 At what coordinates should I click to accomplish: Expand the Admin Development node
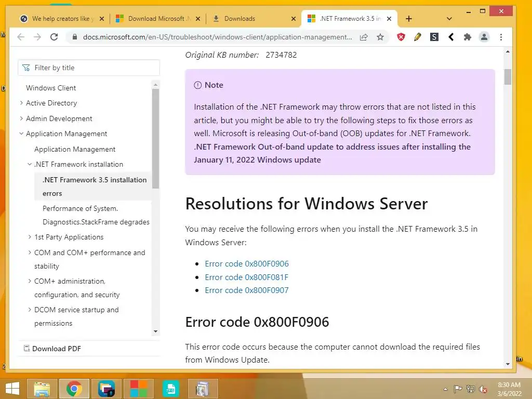21,118
